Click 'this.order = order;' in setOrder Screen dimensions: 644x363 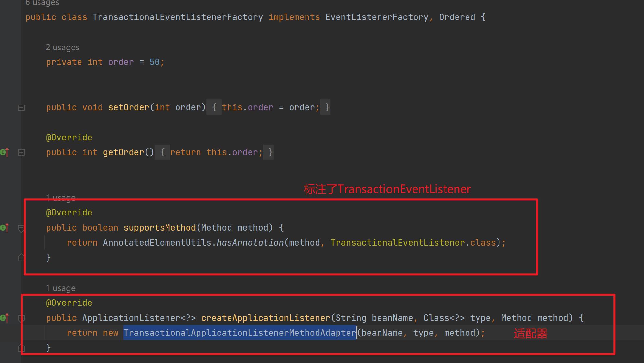(x=271, y=107)
